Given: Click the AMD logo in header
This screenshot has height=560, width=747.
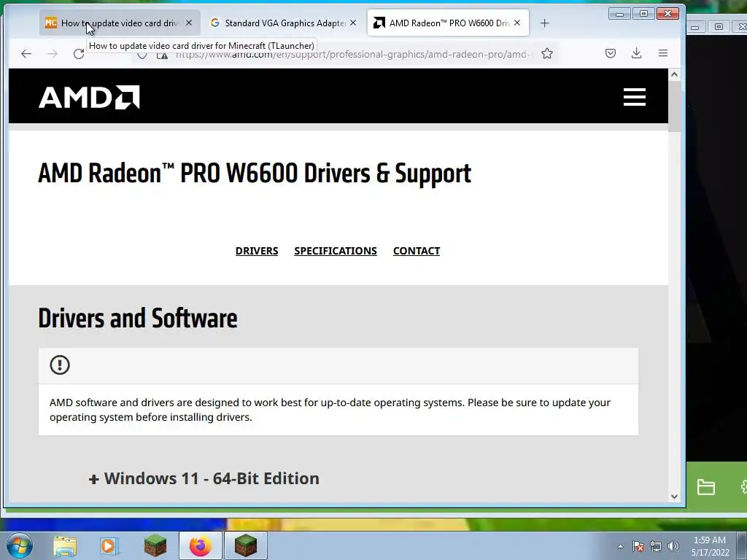Looking at the screenshot, I should [89, 97].
